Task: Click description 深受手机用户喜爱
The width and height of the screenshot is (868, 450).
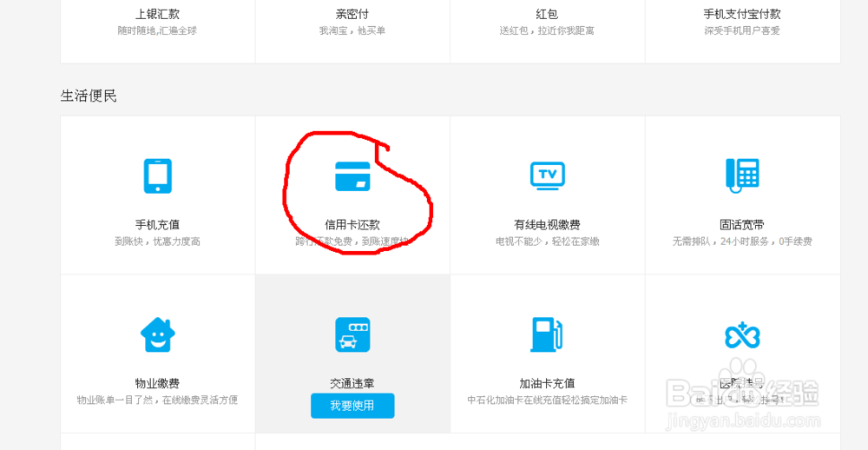Action: (x=742, y=31)
